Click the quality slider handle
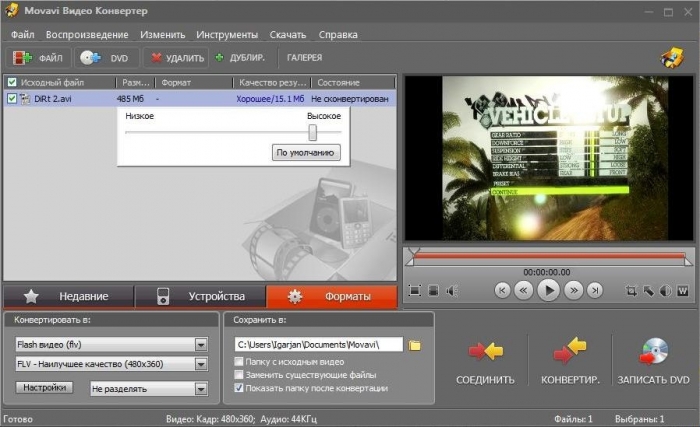The width and height of the screenshot is (700, 427). (312, 132)
